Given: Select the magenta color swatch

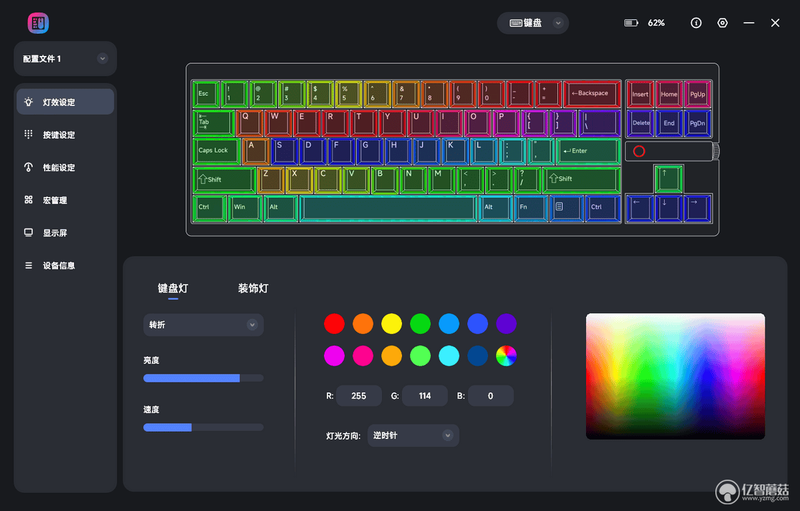Looking at the screenshot, I should [334, 356].
